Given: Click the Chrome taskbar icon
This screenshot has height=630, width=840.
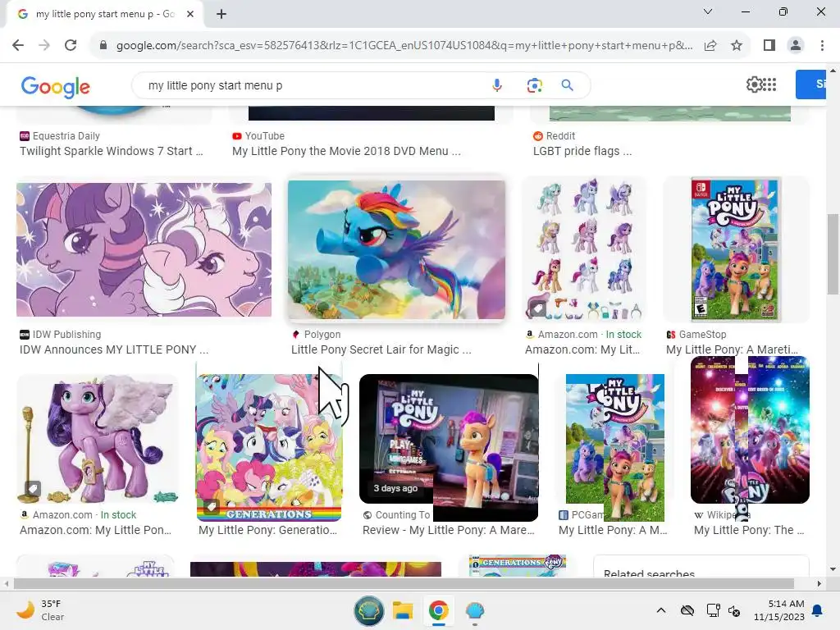Looking at the screenshot, I should 438,610.
